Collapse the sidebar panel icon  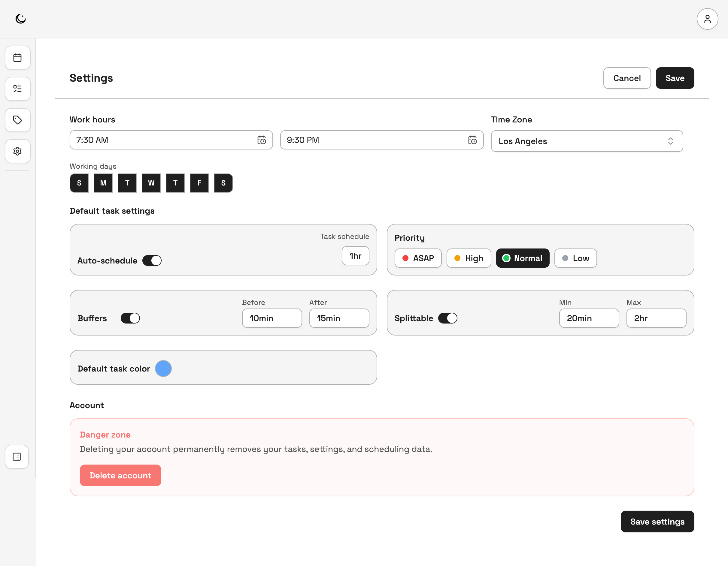click(17, 456)
